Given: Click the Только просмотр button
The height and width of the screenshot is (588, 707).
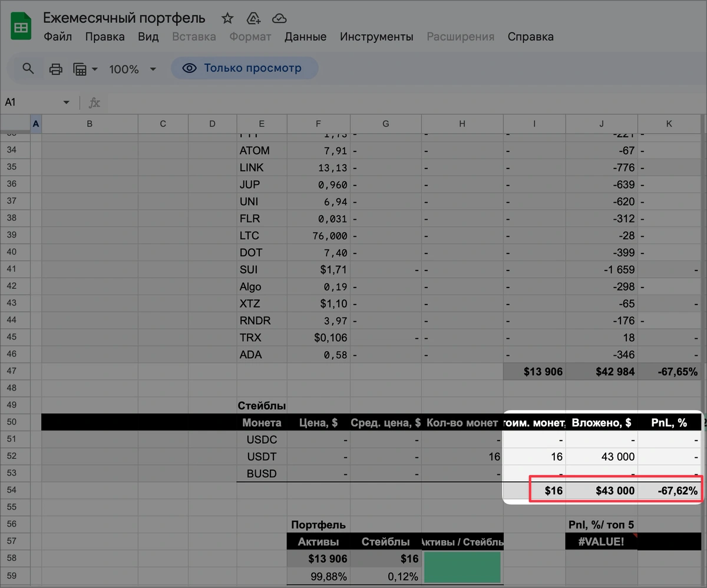Looking at the screenshot, I should (245, 68).
